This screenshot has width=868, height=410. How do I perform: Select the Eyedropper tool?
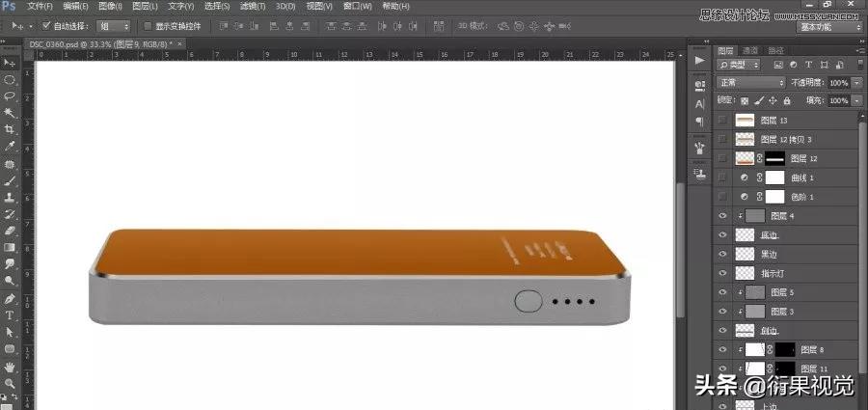[x=9, y=146]
